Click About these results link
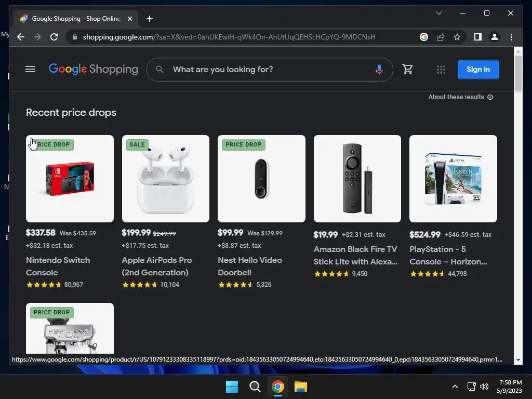532x399 pixels. 456,97
